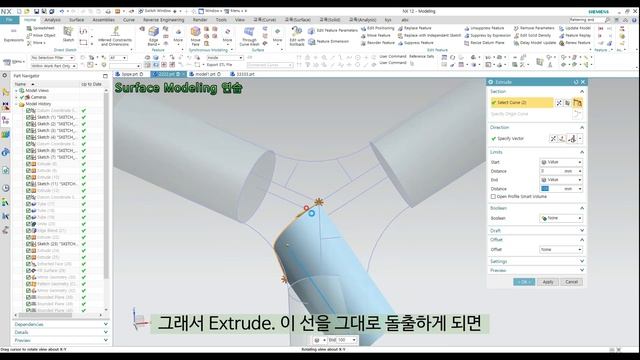Click Cancel in the Extrude dialog
The image size is (640, 360).
pyautogui.click(x=571, y=282)
